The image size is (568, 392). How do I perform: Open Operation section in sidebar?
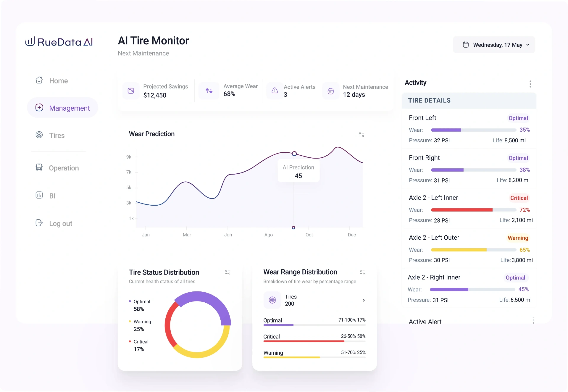[64, 168]
